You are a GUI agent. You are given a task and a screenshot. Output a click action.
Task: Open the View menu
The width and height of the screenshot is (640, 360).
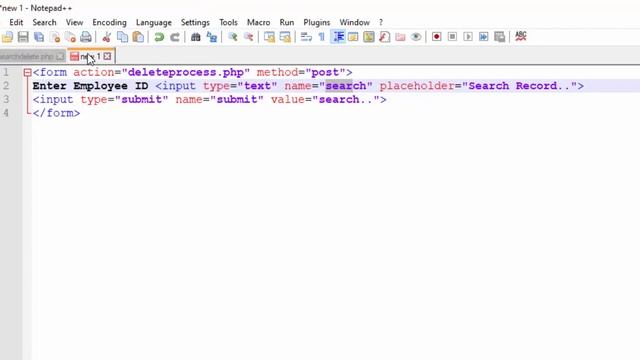[74, 22]
